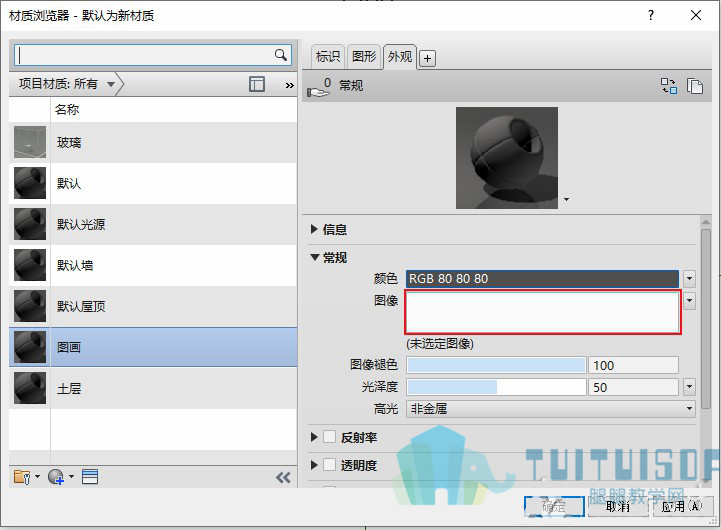Image resolution: width=721 pixels, height=530 pixels.
Task: Open the 图像 options dropdown arrow
Action: 689,300
